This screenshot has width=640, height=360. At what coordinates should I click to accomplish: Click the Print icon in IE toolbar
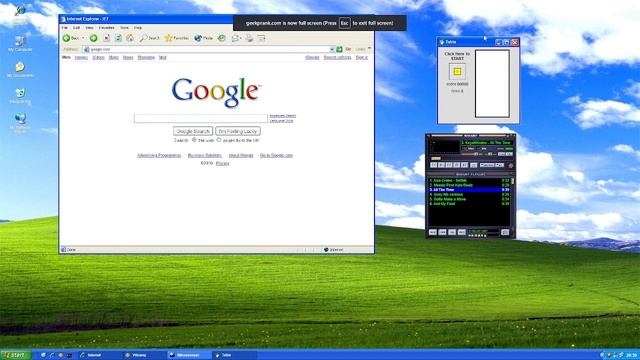(x=249, y=38)
